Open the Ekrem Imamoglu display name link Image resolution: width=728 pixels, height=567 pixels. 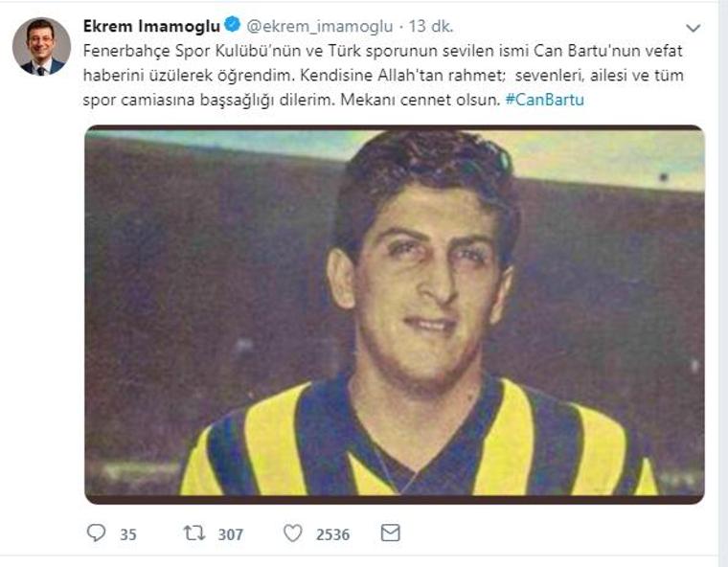coord(151,26)
